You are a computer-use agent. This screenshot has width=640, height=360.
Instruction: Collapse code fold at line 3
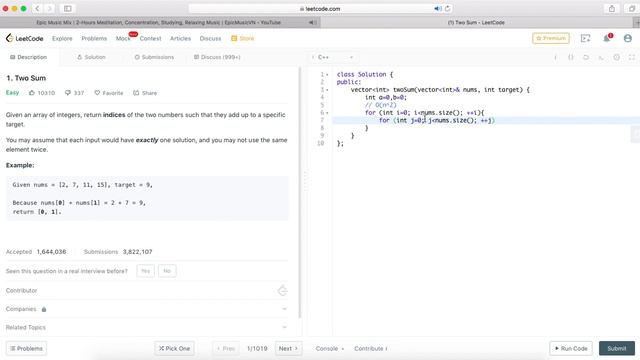[327, 90]
